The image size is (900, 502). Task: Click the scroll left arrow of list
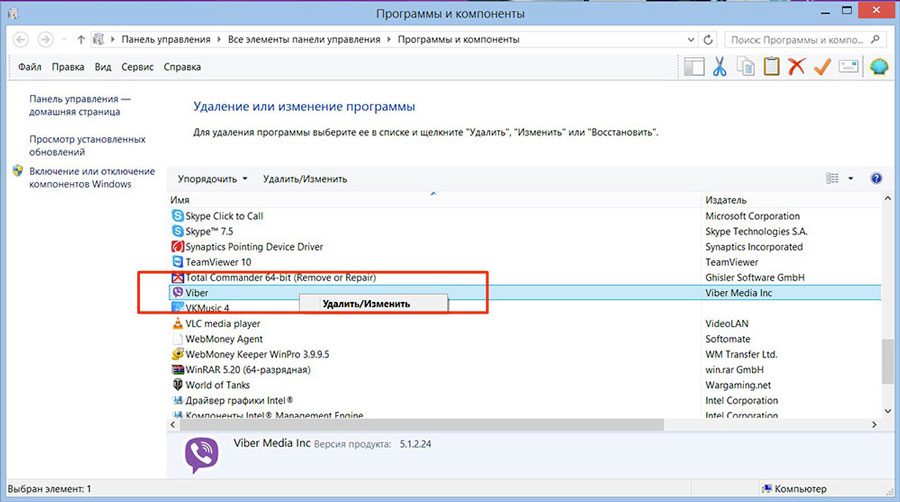coord(173,425)
